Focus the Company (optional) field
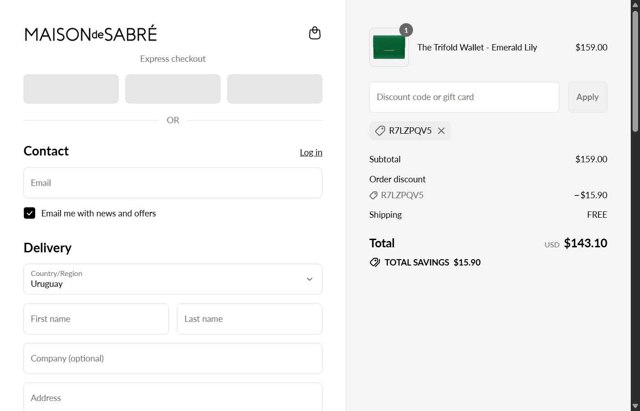Screen dimensions: 640x411 [173, 358]
